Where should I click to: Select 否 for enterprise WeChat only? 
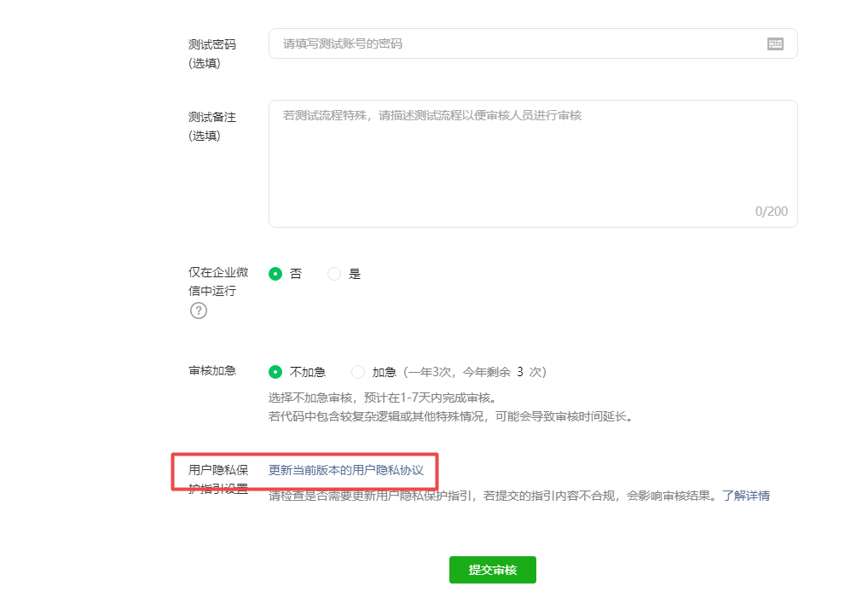[x=275, y=274]
